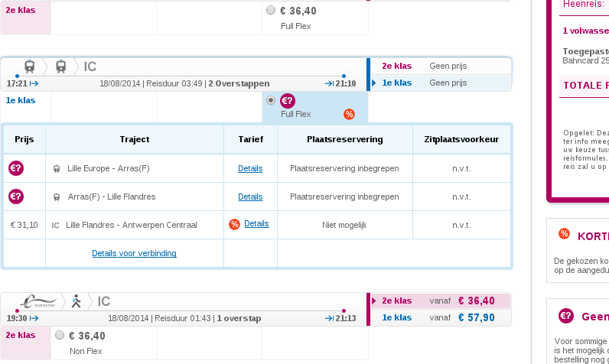Expand the 1e klas row of the 17:21 trip
This screenshot has height=364, width=609.
point(439,83)
